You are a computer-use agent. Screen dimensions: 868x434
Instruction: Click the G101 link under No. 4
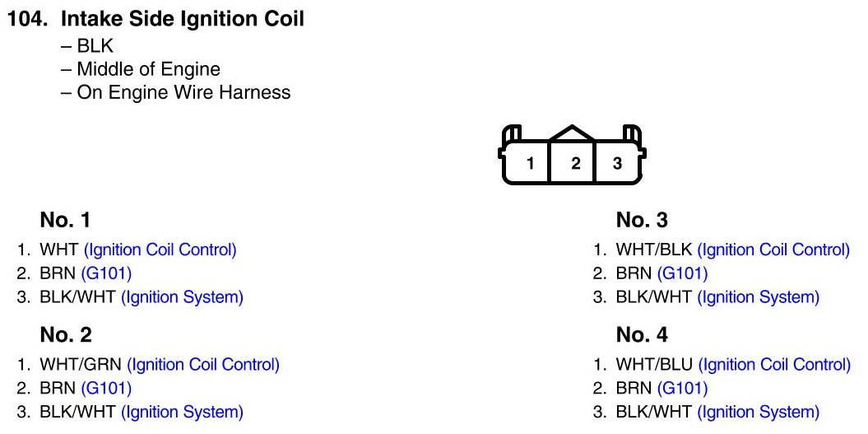[682, 388]
